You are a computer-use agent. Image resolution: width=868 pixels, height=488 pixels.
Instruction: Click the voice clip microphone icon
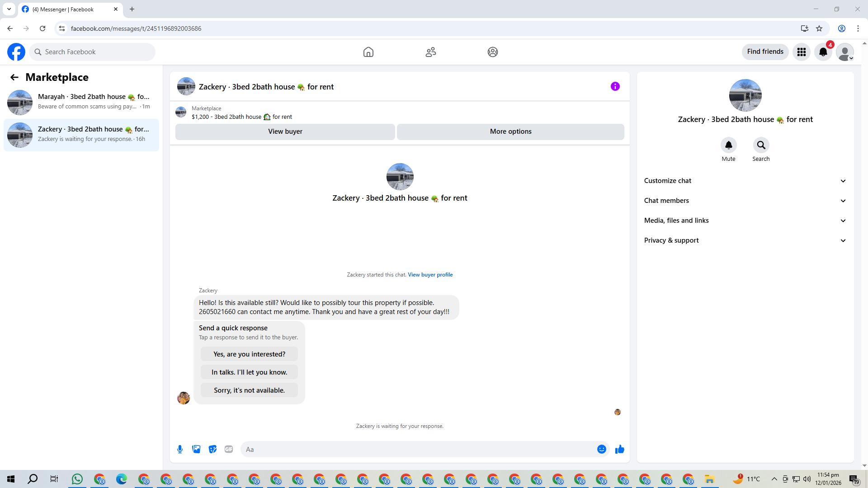coord(180,449)
